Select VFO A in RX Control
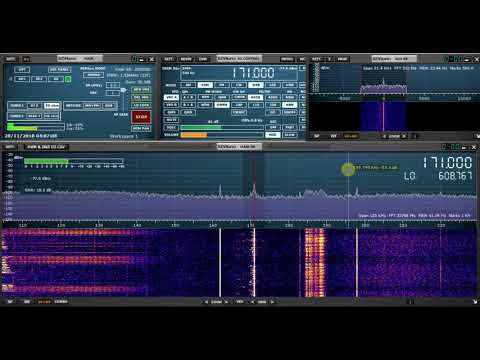Viewport: 480px width, 360px height. coord(171,97)
